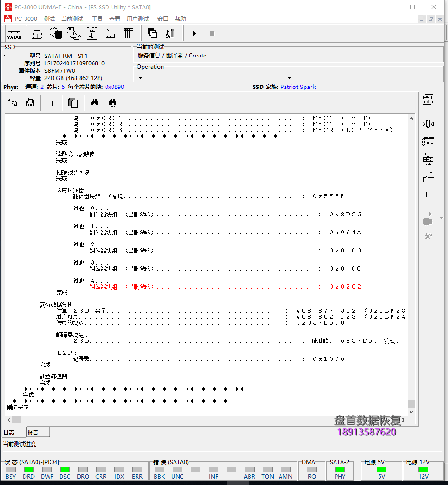Save the log with the diskette icon
This screenshot has width=448, height=485.
[x=30, y=102]
